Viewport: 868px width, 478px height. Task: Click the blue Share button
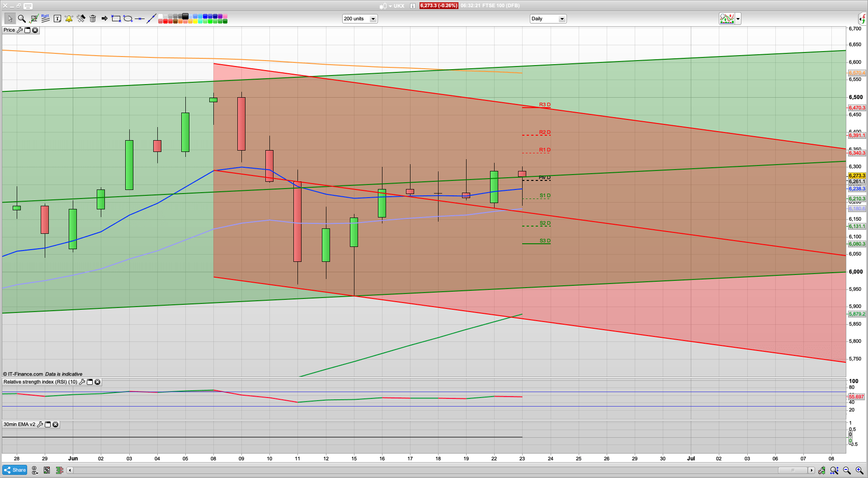tap(14, 470)
